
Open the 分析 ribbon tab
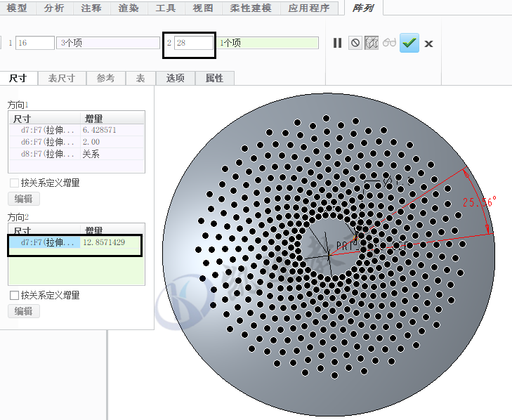pyautogui.click(x=54, y=8)
